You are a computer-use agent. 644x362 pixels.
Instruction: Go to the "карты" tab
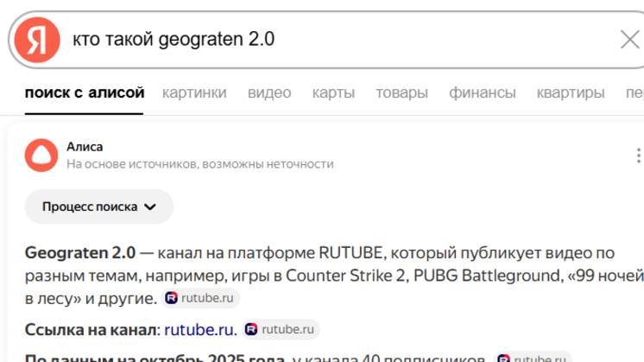click(x=333, y=92)
